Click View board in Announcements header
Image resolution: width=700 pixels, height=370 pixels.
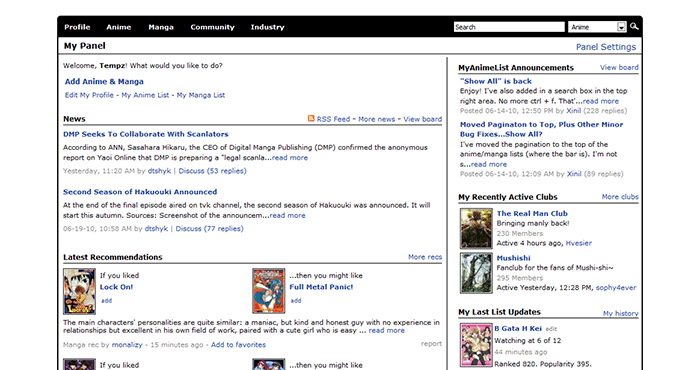[619, 67]
